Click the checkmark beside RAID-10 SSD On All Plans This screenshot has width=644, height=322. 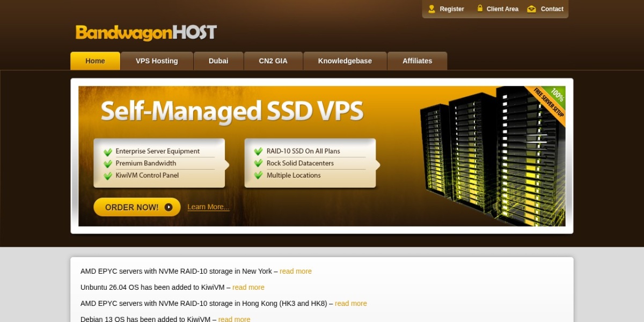pyautogui.click(x=259, y=152)
